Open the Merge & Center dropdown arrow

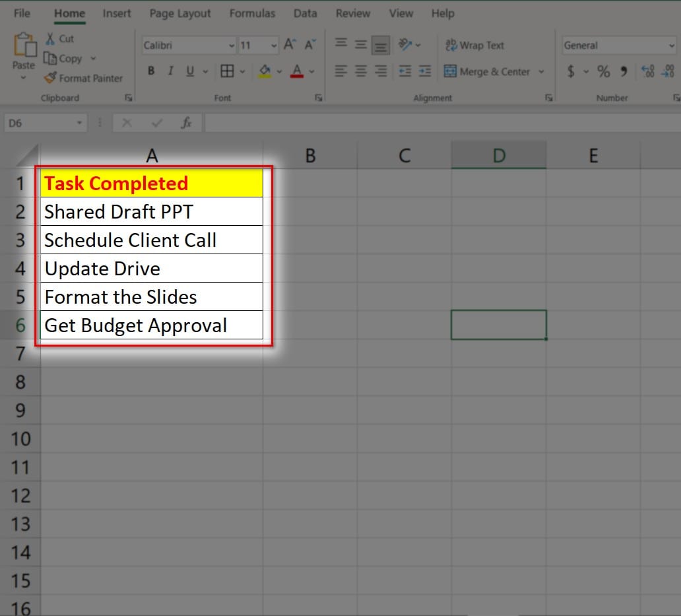coord(542,71)
